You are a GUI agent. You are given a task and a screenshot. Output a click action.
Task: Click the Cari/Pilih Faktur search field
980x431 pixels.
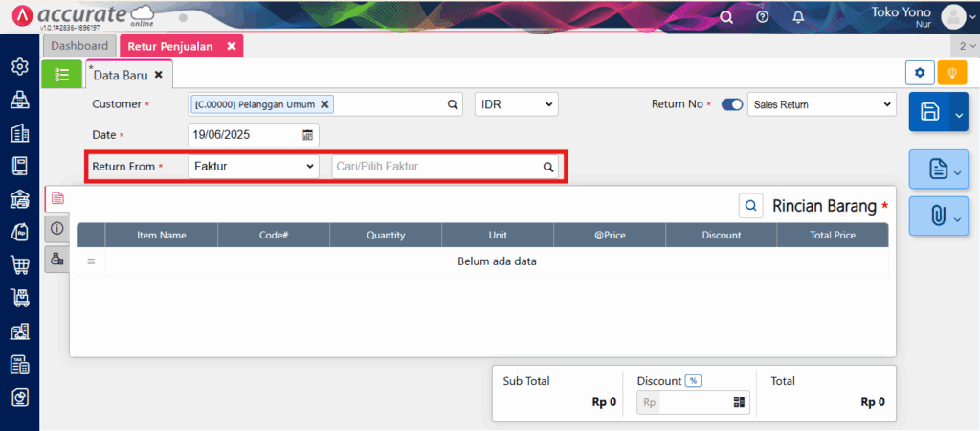pos(435,167)
